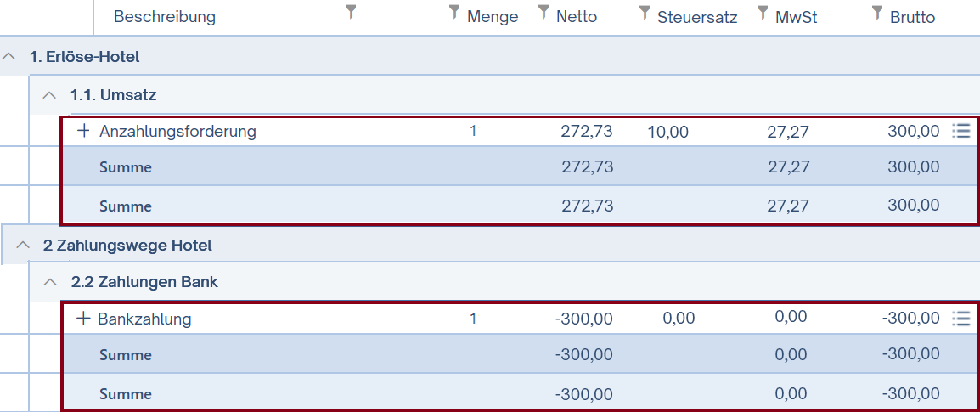Select the Anzahlungsforderung description text

[177, 132]
